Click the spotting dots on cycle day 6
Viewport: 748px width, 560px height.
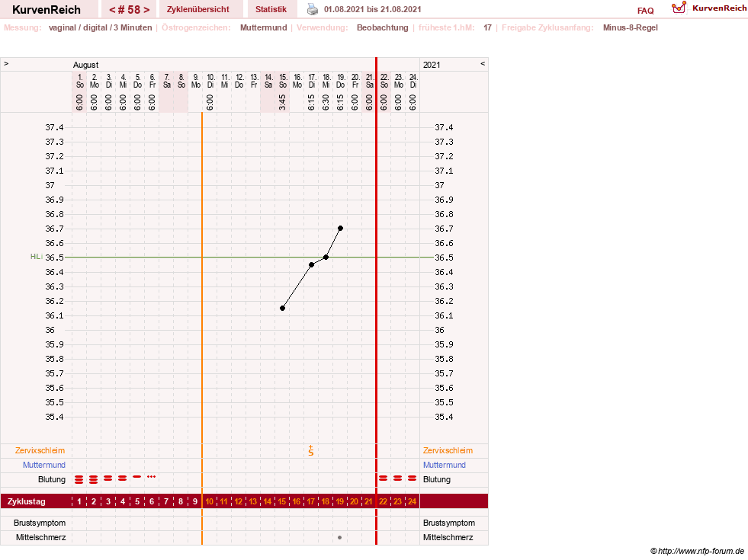[151, 477]
